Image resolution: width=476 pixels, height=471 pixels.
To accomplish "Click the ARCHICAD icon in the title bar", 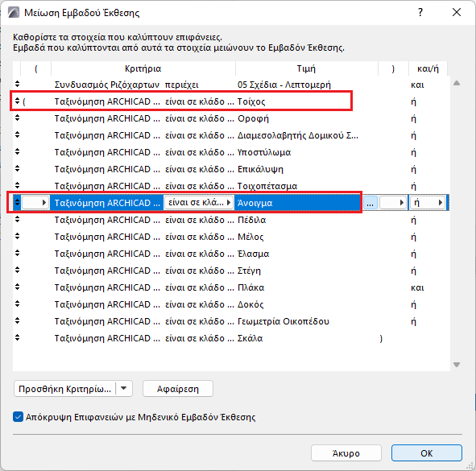I will tap(14, 12).
